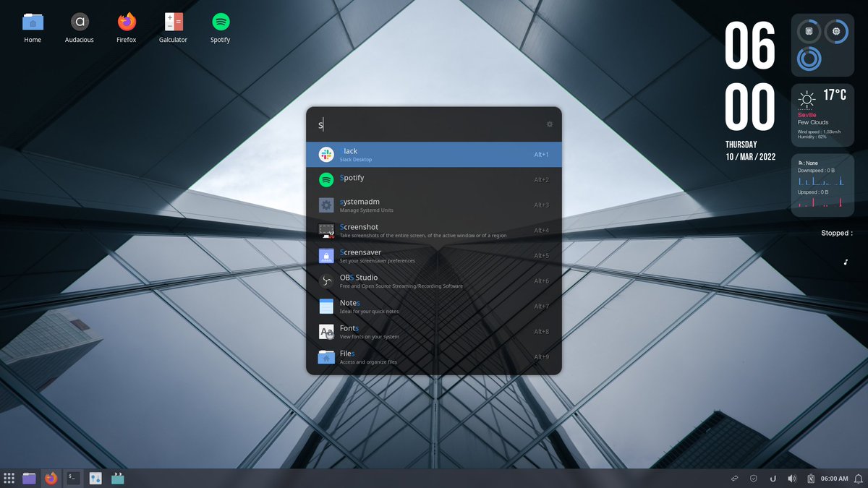
Task: Open the clapperboard video app in taskbar
Action: [x=117, y=478]
